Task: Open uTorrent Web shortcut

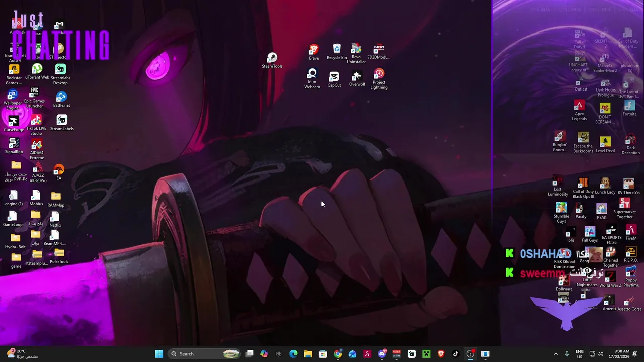Action: click(37, 72)
